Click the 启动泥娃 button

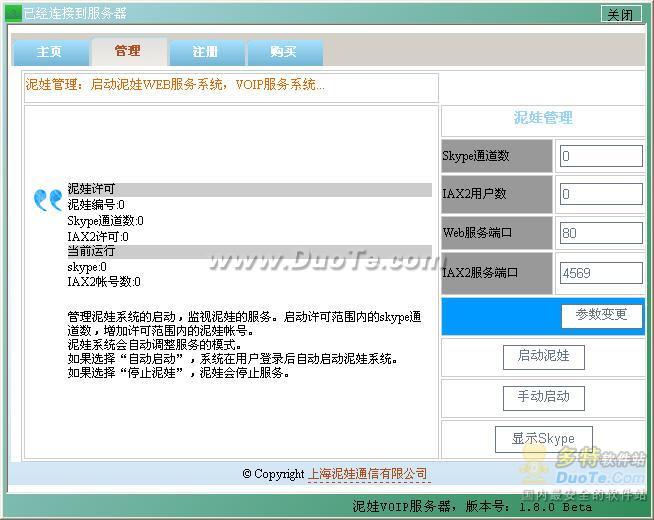tap(543, 356)
